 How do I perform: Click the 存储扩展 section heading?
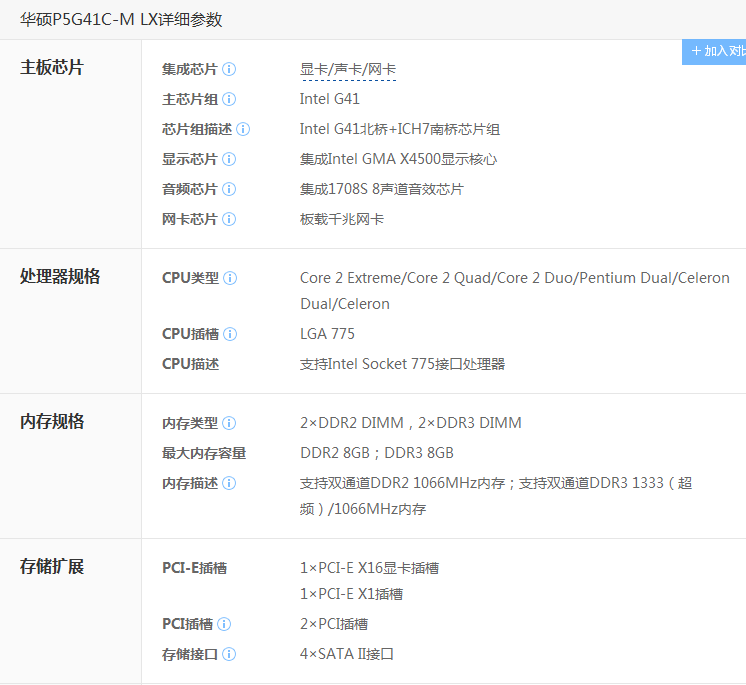pos(52,567)
